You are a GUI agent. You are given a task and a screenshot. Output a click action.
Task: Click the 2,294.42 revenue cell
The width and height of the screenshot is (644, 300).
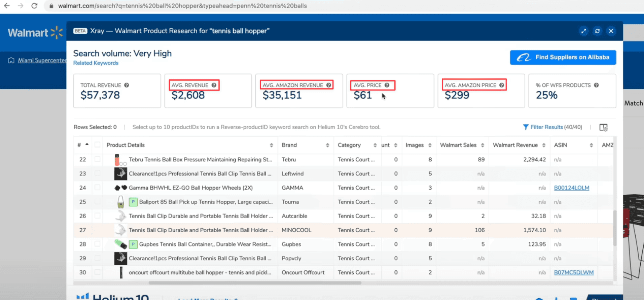[534, 159]
